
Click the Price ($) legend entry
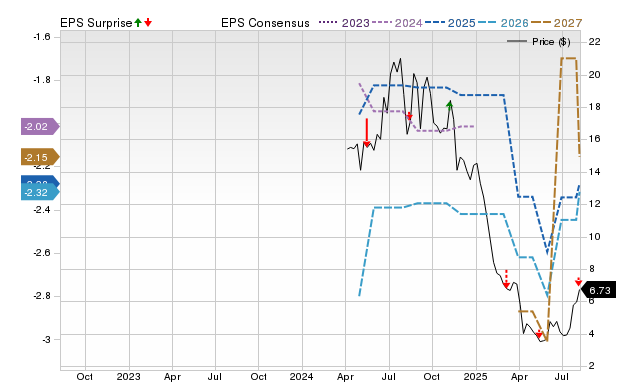[x=539, y=42]
